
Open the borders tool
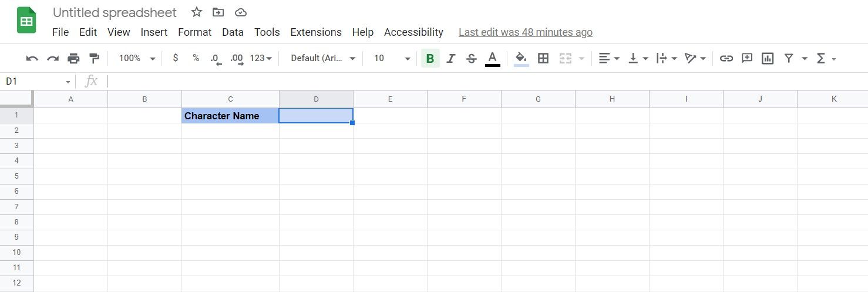[x=543, y=58]
